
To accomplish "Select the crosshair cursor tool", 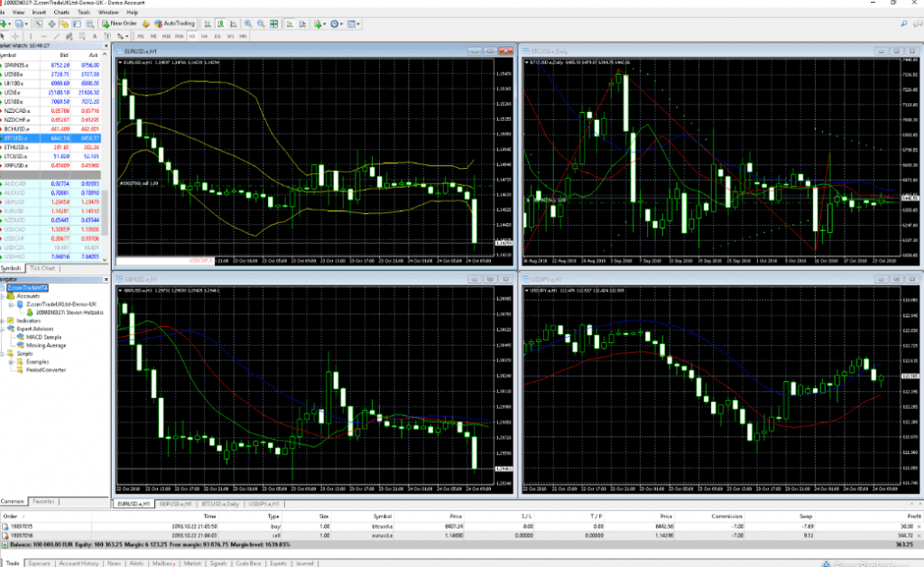I will coord(16,35).
